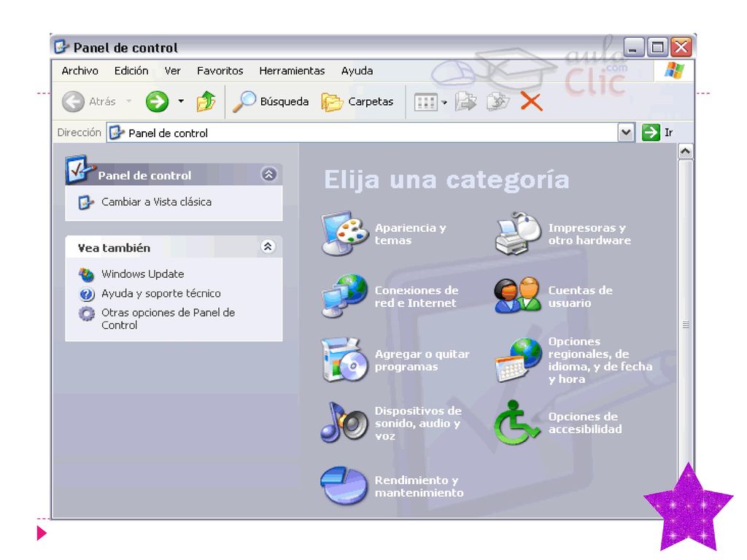The image size is (747, 560).
Task: Open Dispositivos de sonido speaker icon
Action: point(345,422)
